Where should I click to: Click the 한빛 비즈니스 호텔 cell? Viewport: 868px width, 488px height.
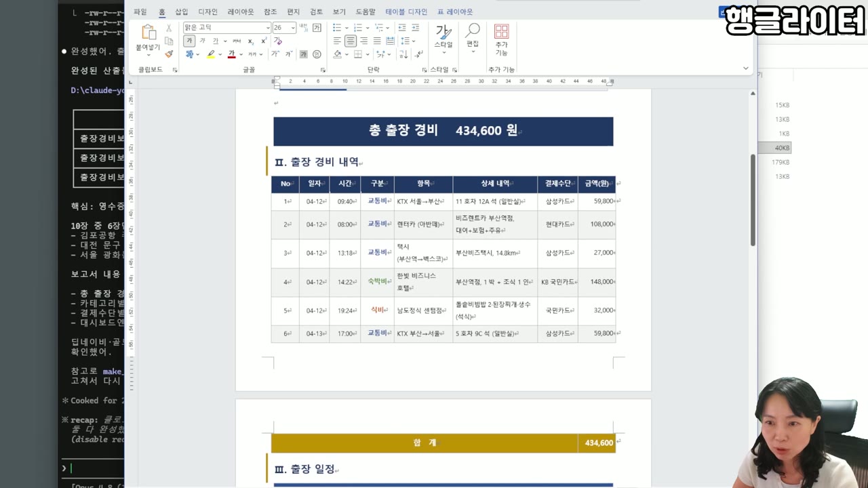(423, 282)
